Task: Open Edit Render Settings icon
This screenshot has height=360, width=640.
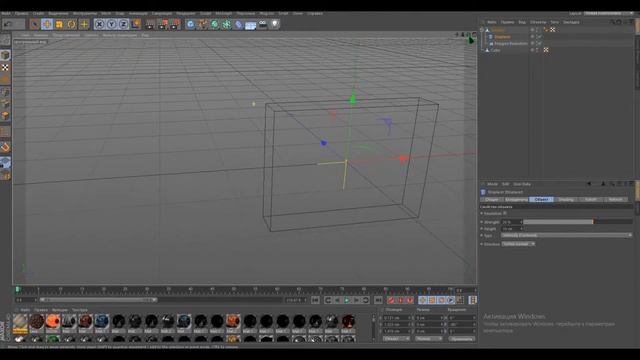Action: click(x=176, y=24)
